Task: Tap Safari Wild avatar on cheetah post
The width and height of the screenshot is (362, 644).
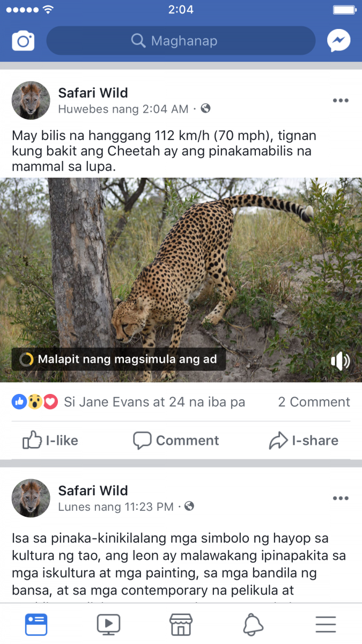Action: pyautogui.click(x=31, y=100)
